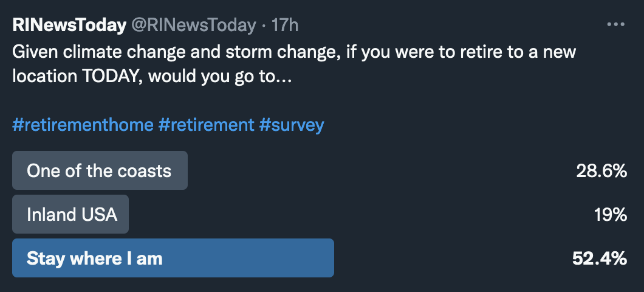The image size is (644, 292).
Task: Open the #survey hashtag
Action: click(292, 125)
